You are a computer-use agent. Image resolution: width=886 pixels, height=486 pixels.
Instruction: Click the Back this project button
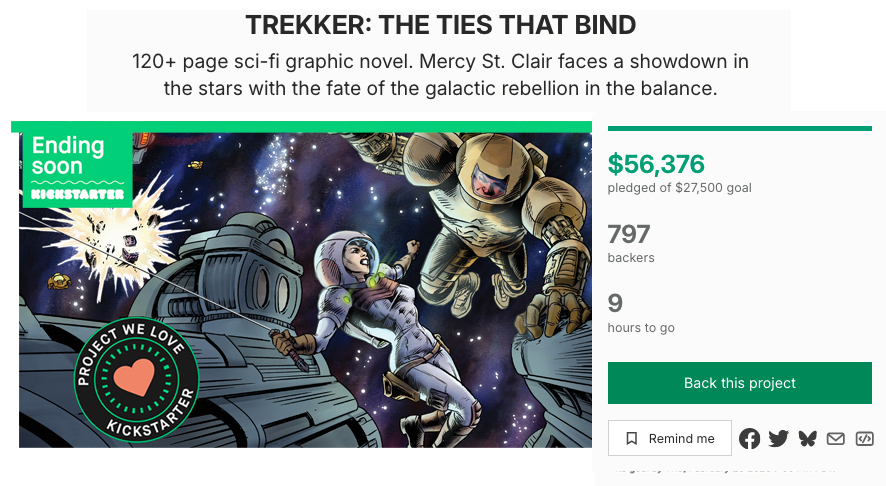point(740,383)
